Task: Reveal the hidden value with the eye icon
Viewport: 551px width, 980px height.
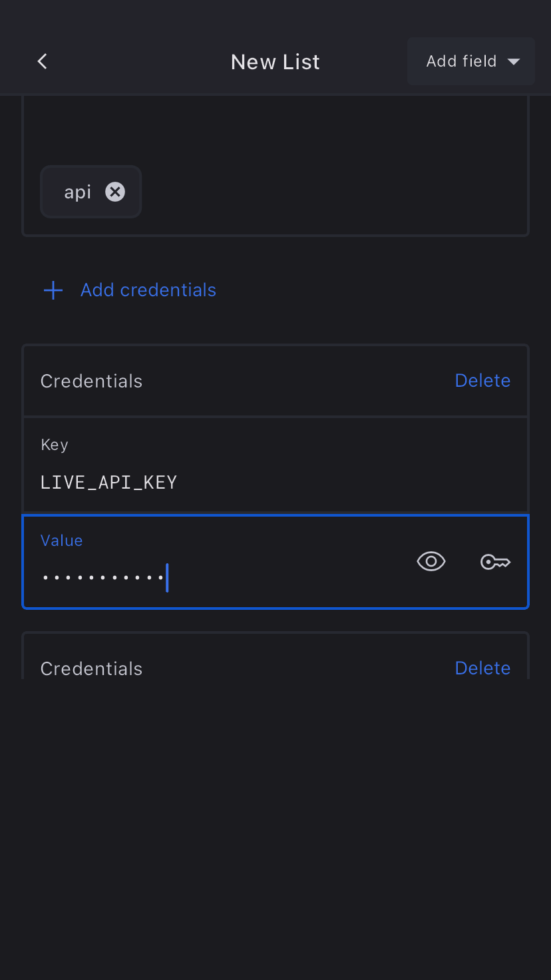Action: pyautogui.click(x=431, y=562)
